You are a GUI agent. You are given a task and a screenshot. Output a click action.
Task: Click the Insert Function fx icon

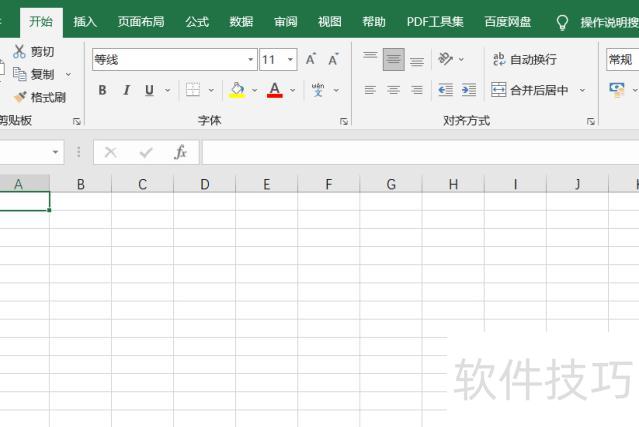[180, 152]
